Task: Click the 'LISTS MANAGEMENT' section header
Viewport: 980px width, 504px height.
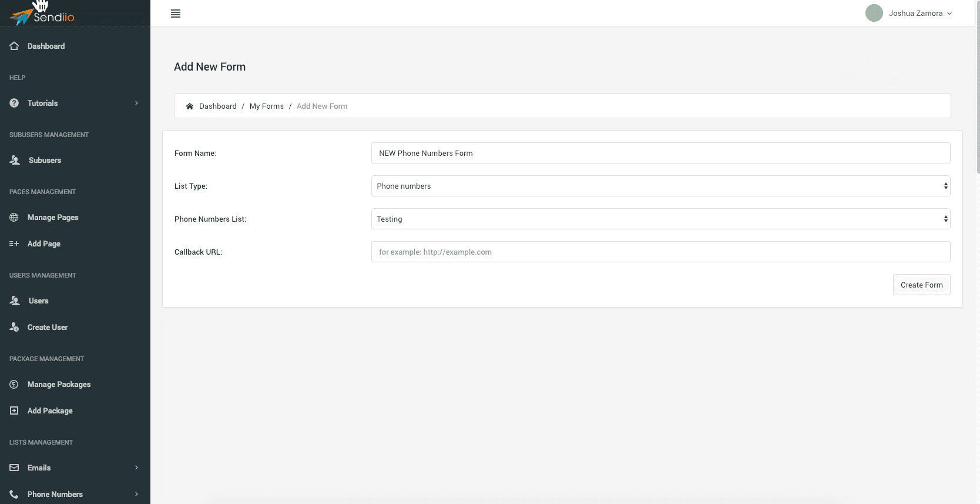Action: point(41,442)
